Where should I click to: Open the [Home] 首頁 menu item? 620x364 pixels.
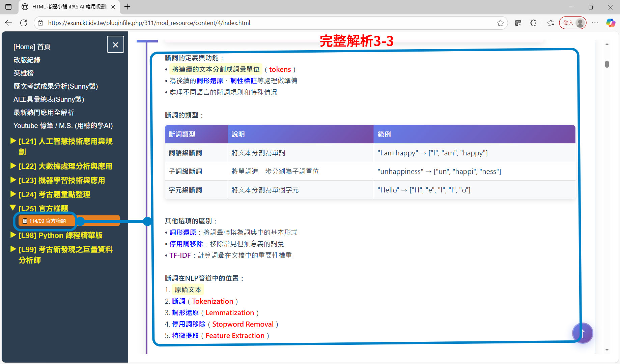click(x=32, y=47)
